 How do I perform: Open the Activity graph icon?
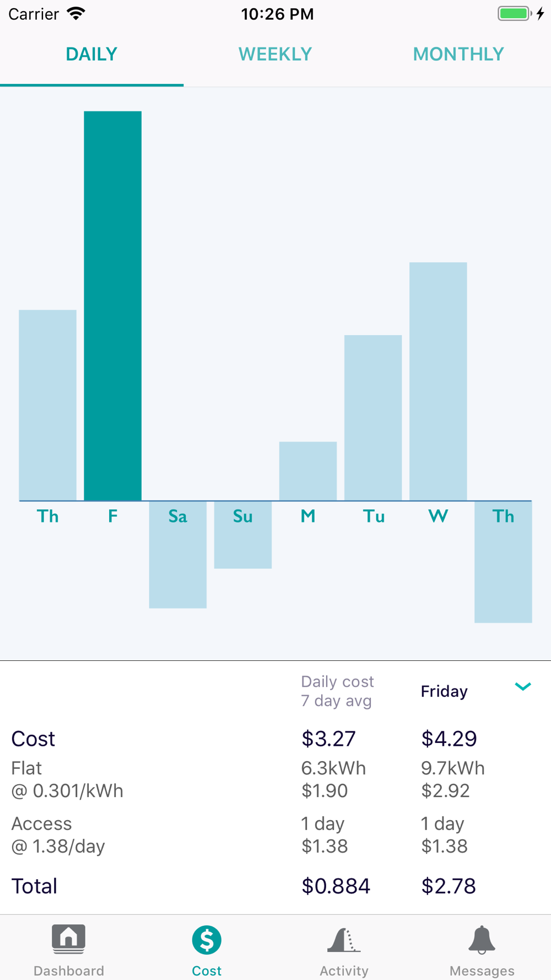[x=344, y=940]
